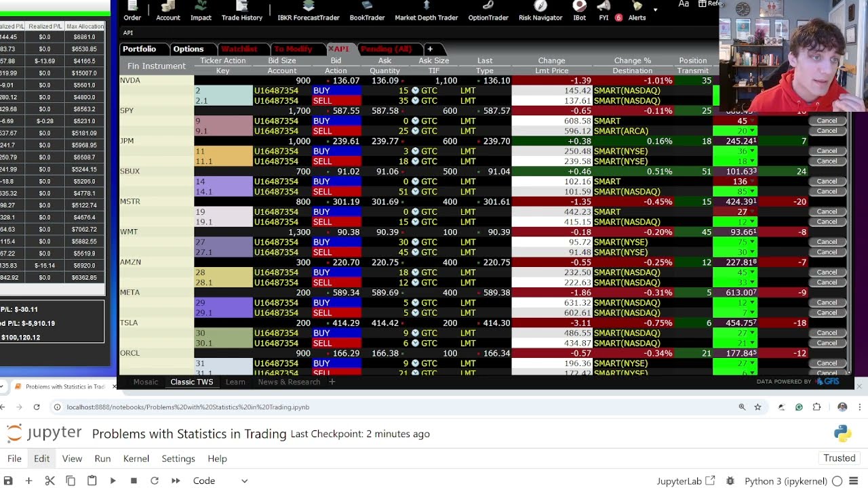The height and width of the screenshot is (488, 868).
Task: Click the AMZN BUY limit price 232.50
Action: (x=551, y=272)
